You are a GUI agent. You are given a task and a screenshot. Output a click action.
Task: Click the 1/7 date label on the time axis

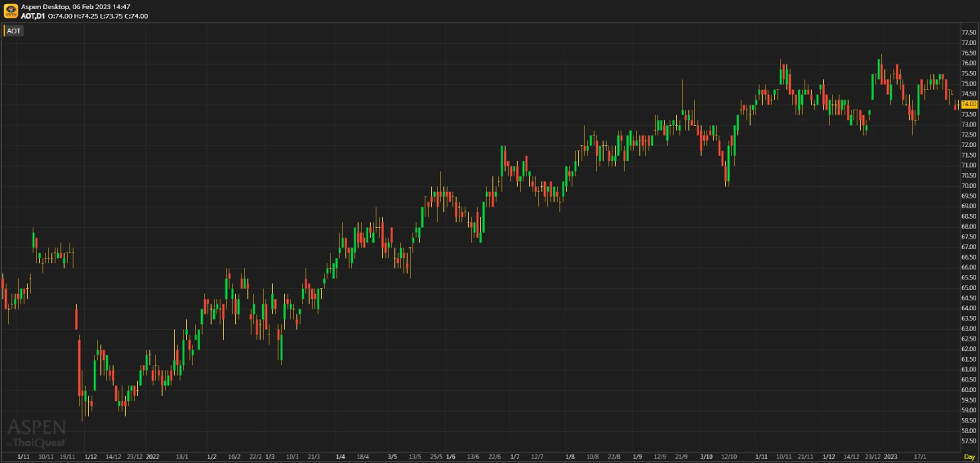pyautogui.click(x=514, y=456)
